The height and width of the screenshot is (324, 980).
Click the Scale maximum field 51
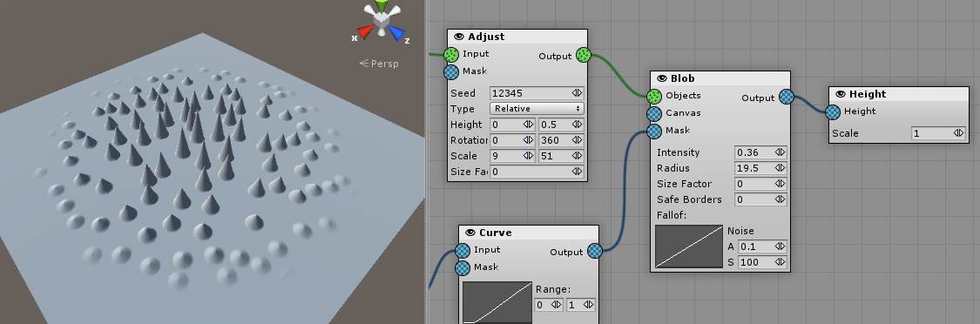[x=561, y=156]
